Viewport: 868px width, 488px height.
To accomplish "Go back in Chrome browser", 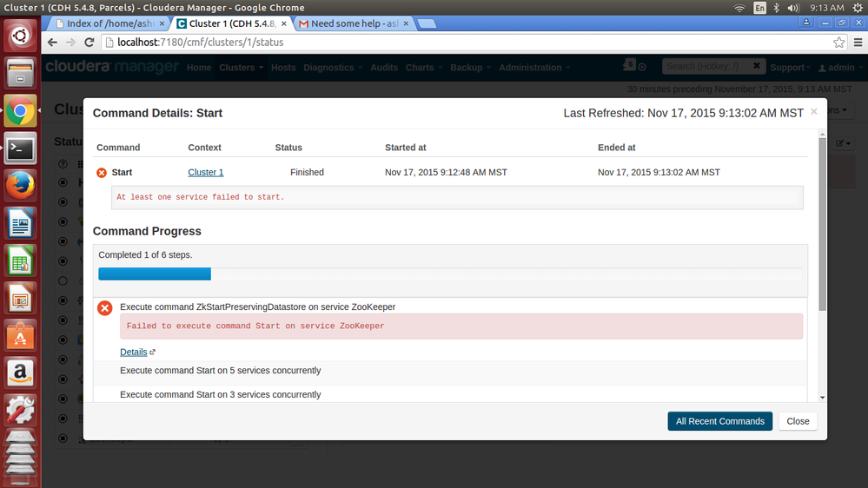I will (52, 42).
